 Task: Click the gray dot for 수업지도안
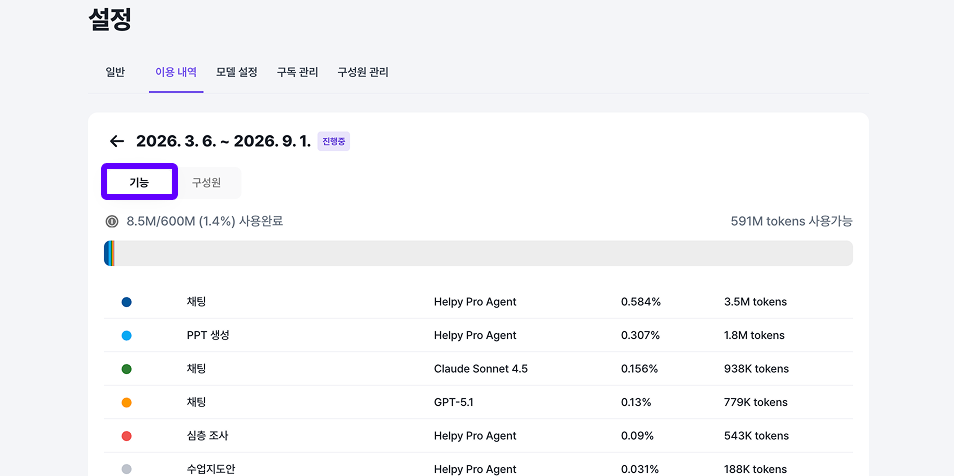coord(127,469)
